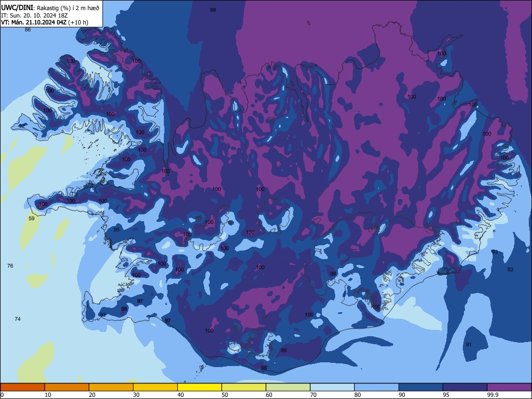Pick the pale yellow 50–60 legend swatch
The height and width of the screenshot is (399, 532).
pyautogui.click(x=244, y=387)
